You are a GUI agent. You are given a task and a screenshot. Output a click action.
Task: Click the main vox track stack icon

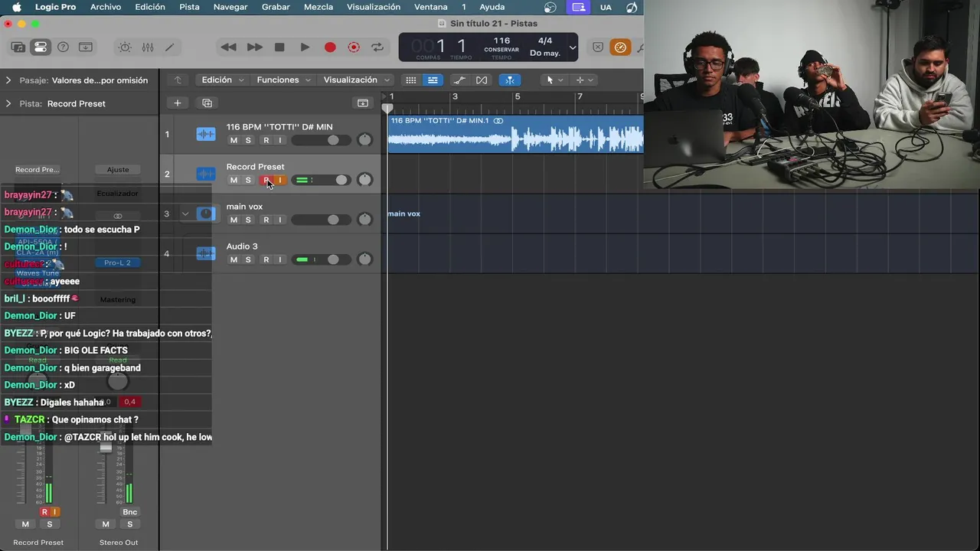(205, 214)
